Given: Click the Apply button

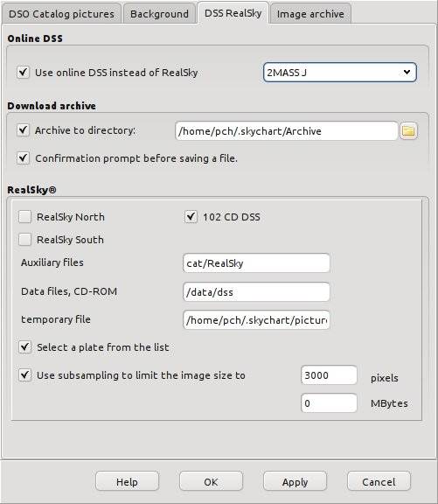Looking at the screenshot, I should pos(295,481).
